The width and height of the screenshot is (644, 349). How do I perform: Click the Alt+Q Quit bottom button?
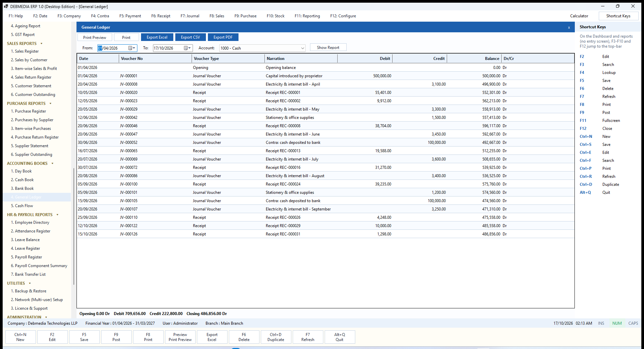click(340, 337)
